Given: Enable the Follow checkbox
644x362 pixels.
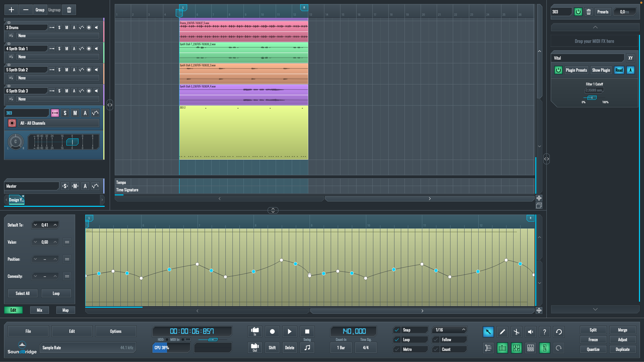Looking at the screenshot, I should (x=436, y=340).
